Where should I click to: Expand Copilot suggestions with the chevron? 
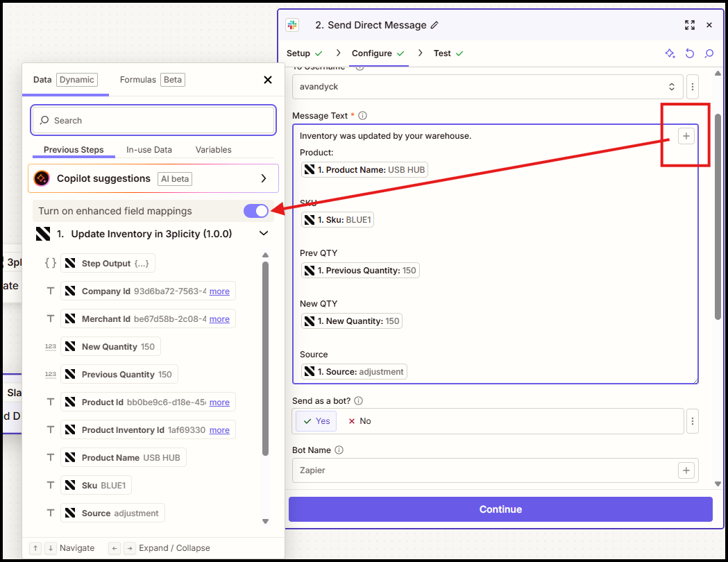[263, 178]
